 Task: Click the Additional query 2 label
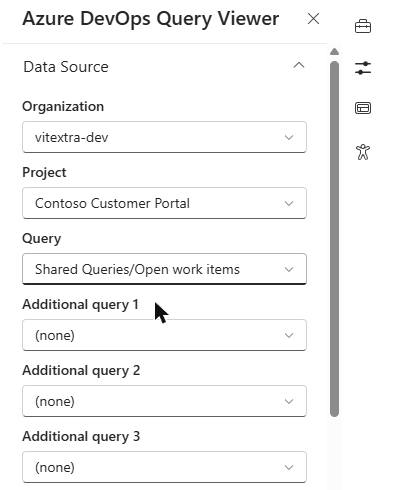81,371
